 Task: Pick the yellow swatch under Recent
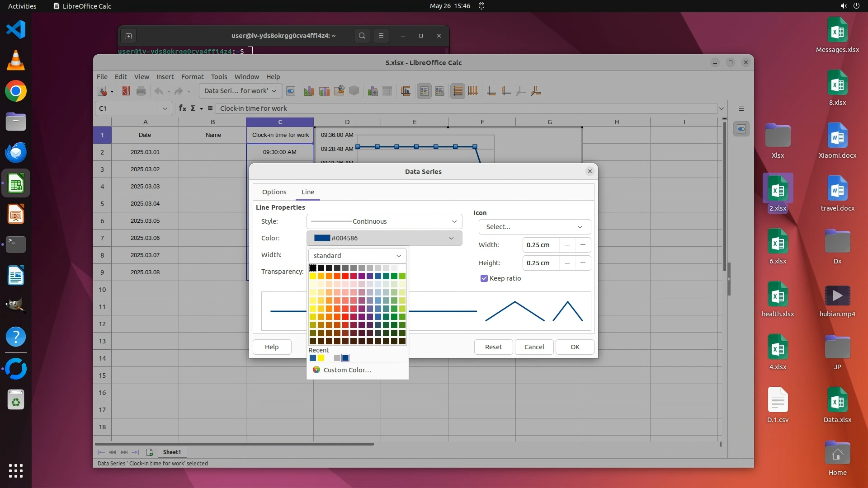coord(321,358)
